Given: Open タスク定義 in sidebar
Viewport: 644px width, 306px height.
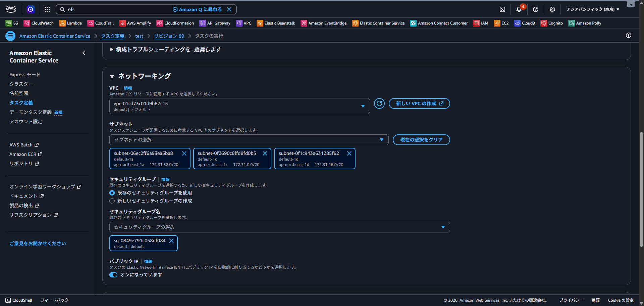Looking at the screenshot, I should (x=21, y=103).
